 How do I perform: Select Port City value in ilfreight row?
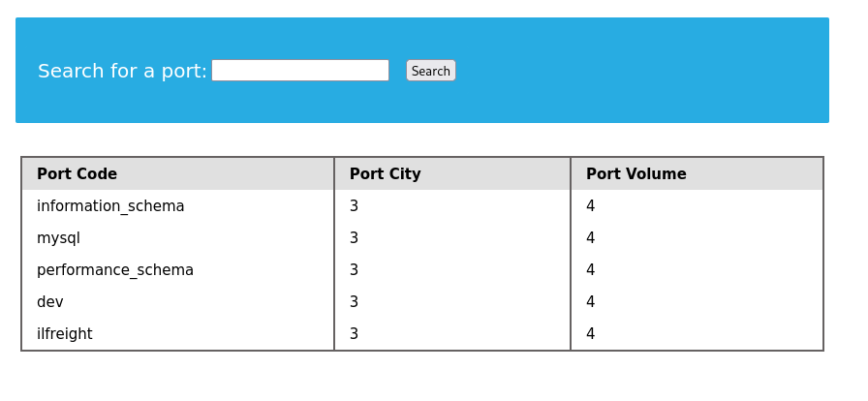[x=355, y=334]
